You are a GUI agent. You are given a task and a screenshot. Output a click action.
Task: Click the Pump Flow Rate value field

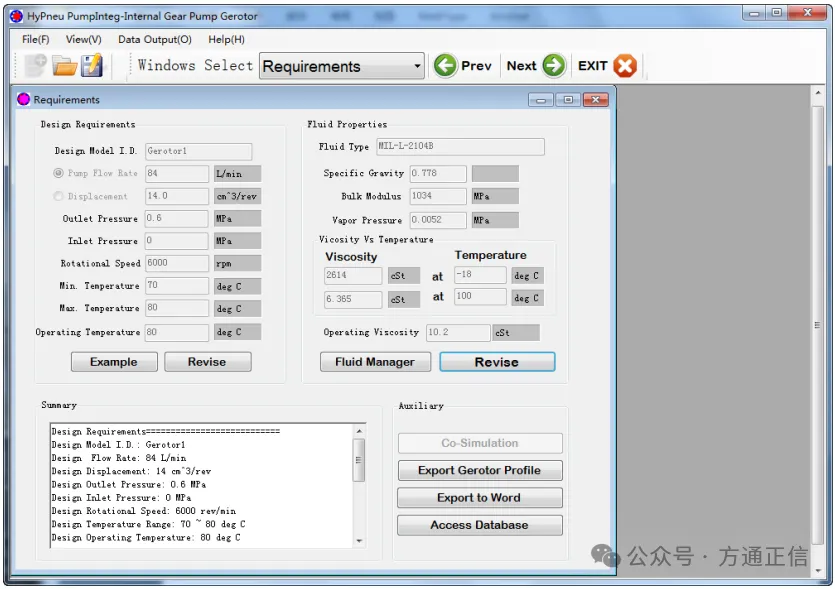click(x=177, y=174)
